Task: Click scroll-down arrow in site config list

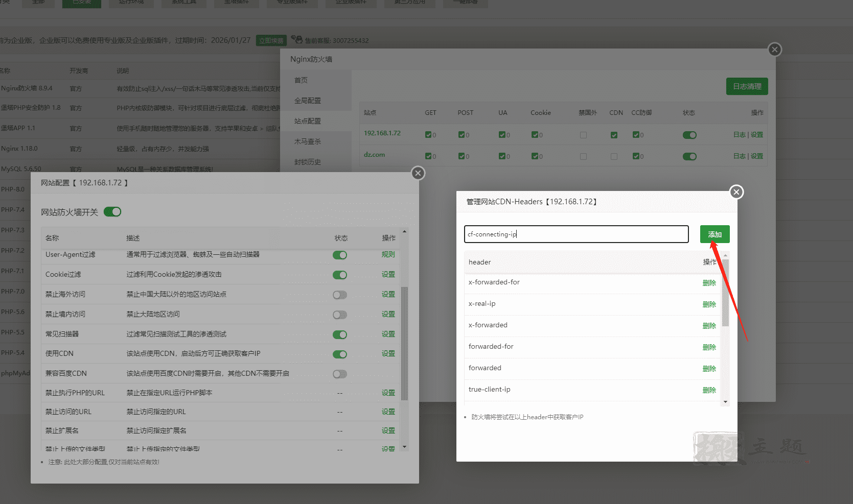Action: point(404,447)
